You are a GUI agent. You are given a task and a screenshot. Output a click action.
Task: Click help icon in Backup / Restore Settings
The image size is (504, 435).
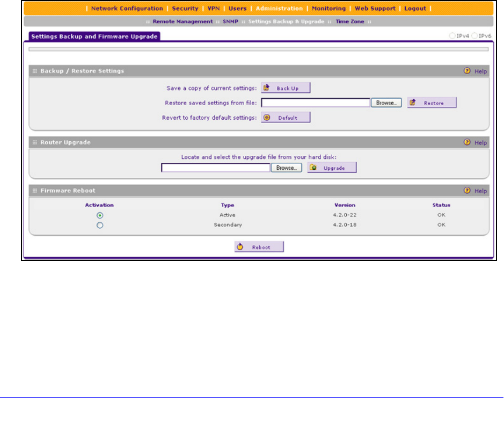[467, 71]
